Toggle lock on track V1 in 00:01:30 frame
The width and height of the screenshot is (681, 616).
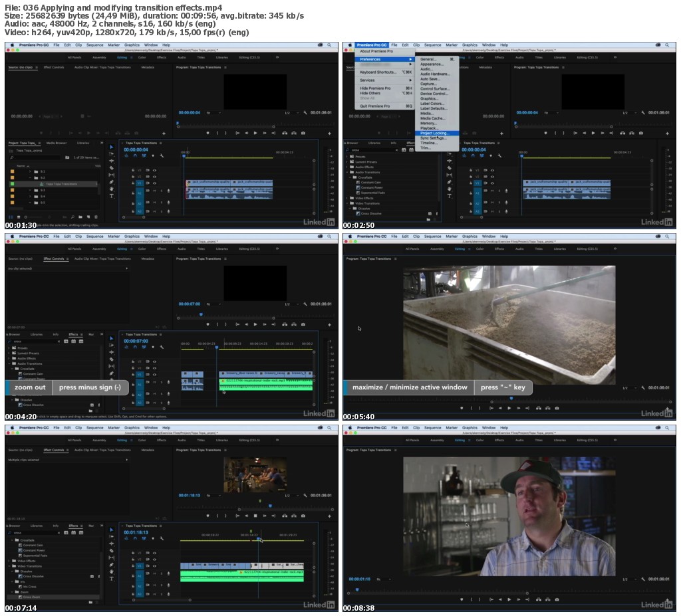(x=133, y=183)
